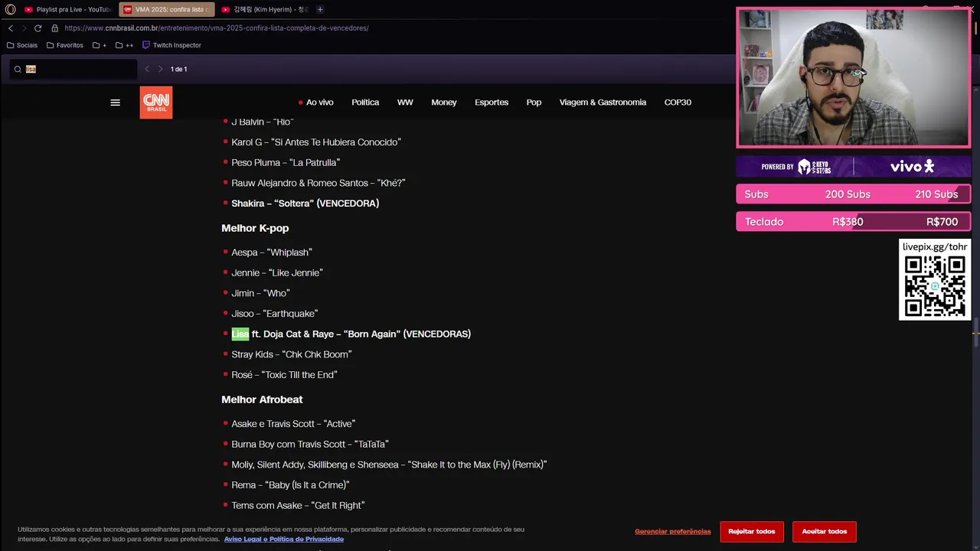Screen dimensions: 980x551
Task: Click Rosé – "Toxic Till the End"
Action: 284,375
